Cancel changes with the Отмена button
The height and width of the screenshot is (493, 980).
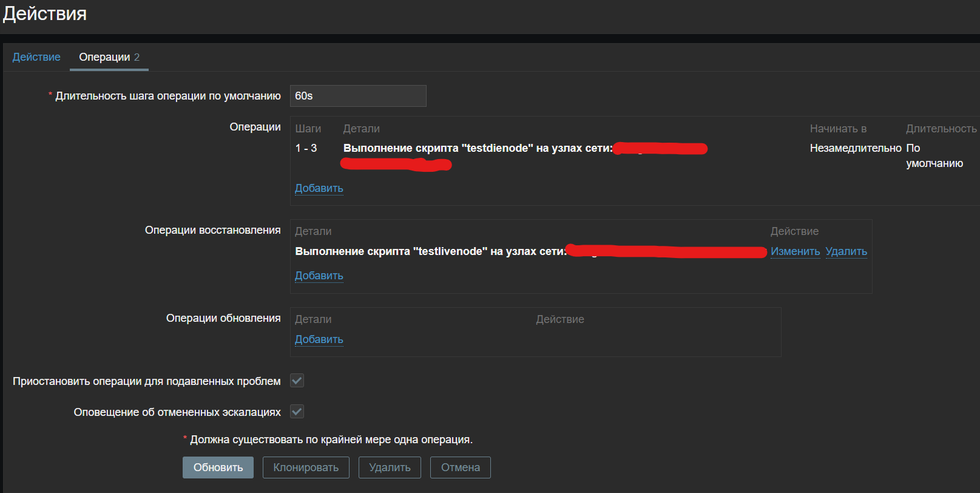[x=461, y=467]
